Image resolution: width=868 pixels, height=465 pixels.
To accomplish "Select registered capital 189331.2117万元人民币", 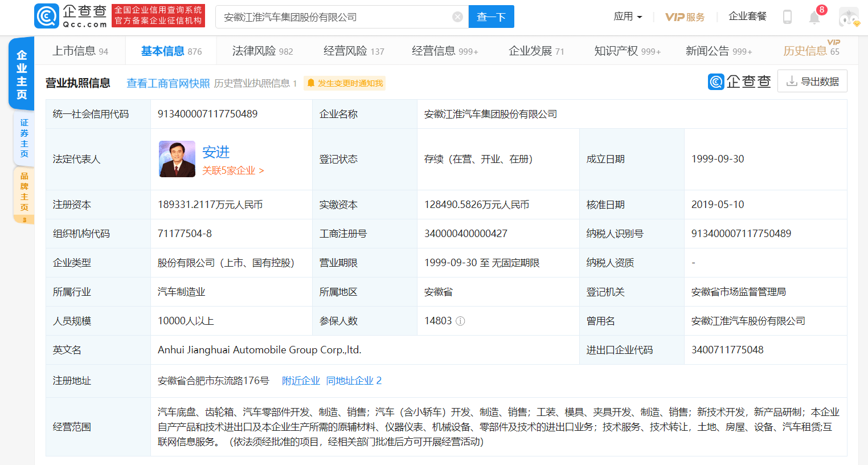I will point(210,205).
